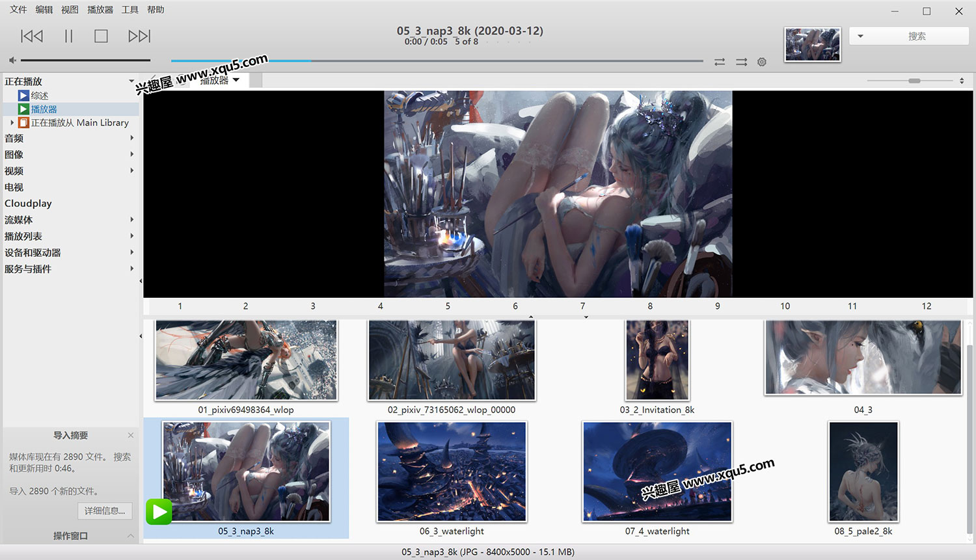The height and width of the screenshot is (560, 976).
Task: Expand the 视频 section arrow
Action: pos(131,170)
